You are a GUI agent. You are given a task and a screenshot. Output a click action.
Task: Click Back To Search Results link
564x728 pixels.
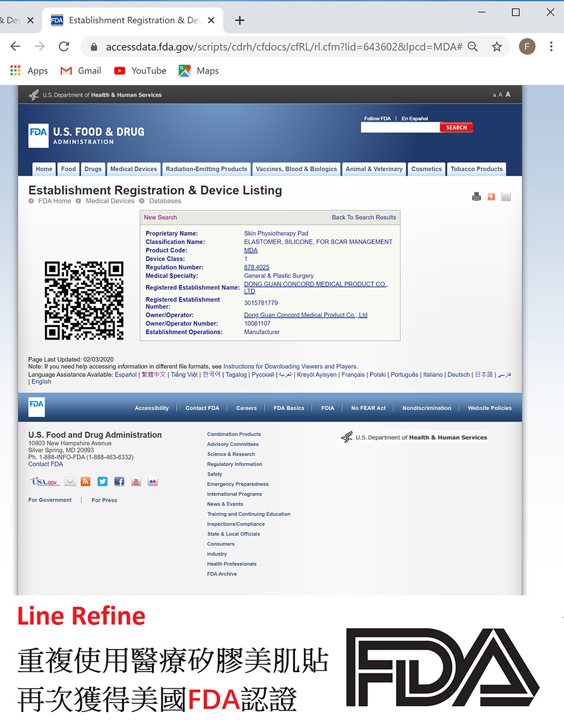coord(364,217)
